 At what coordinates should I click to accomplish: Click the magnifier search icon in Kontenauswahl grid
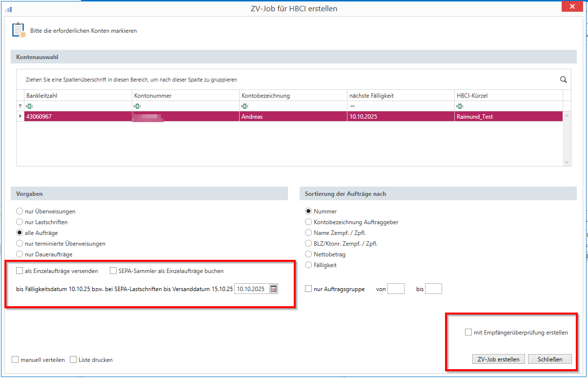click(x=563, y=80)
